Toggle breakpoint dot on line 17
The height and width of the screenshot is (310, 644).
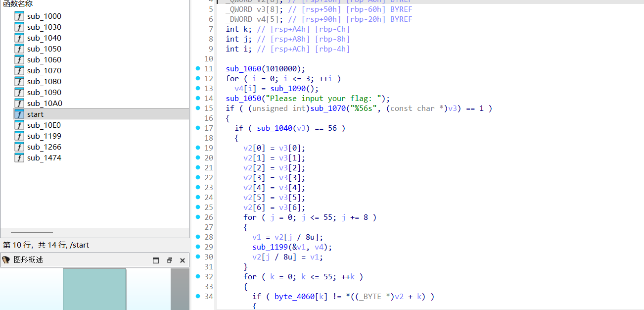[198, 128]
